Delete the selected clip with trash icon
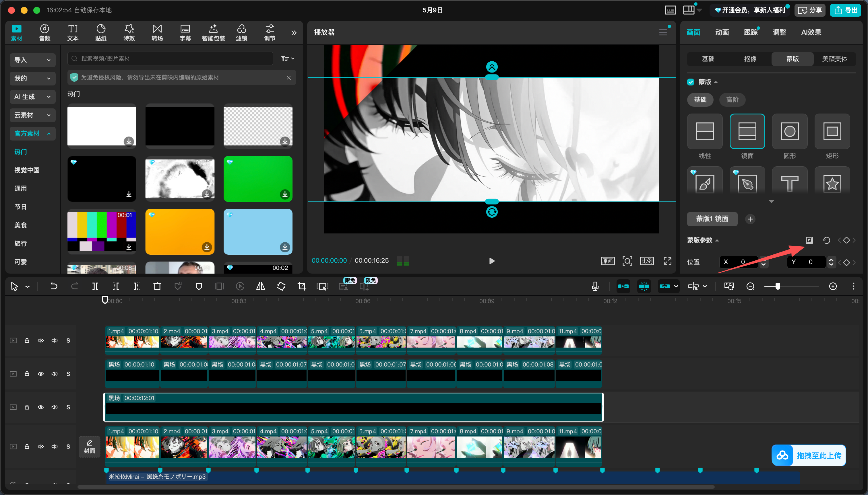Screen dimensions: 868x495 [x=157, y=286]
